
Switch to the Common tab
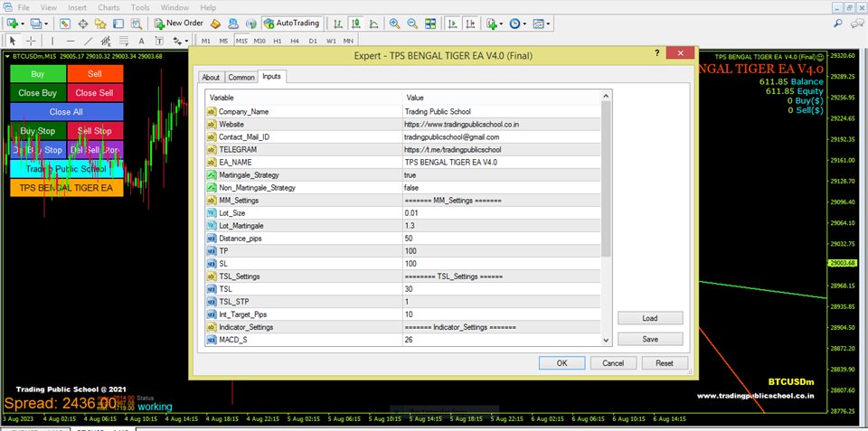[241, 78]
